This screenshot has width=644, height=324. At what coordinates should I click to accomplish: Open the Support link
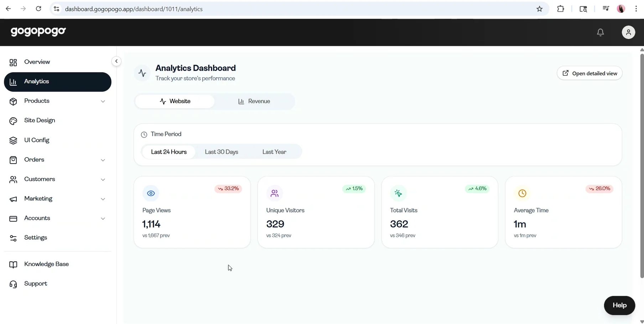point(58,284)
